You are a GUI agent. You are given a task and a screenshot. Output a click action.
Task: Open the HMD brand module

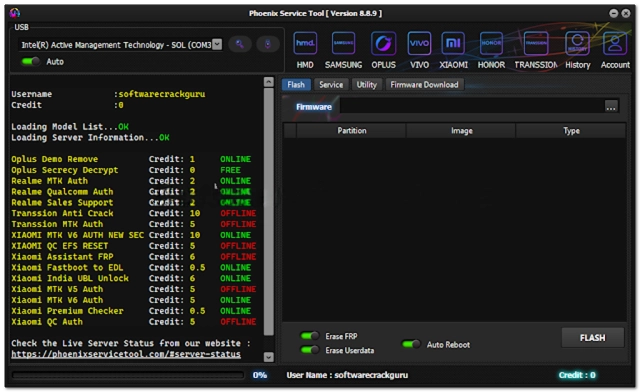pos(305,50)
